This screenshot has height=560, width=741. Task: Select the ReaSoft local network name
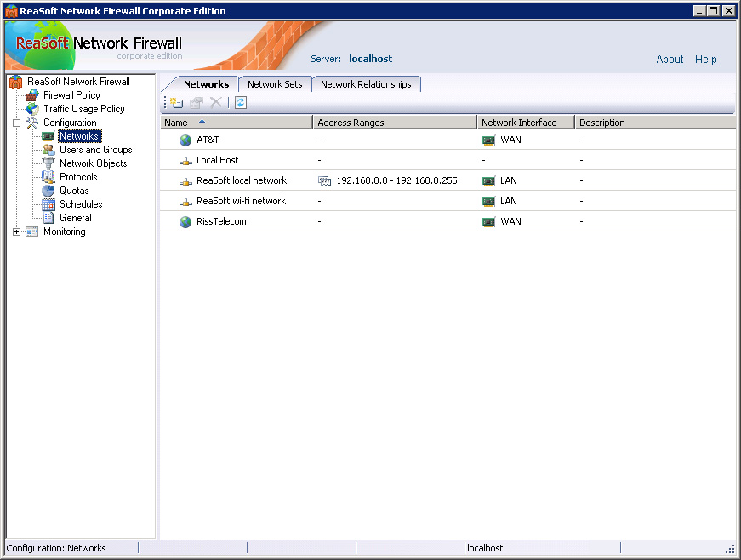[x=242, y=180]
